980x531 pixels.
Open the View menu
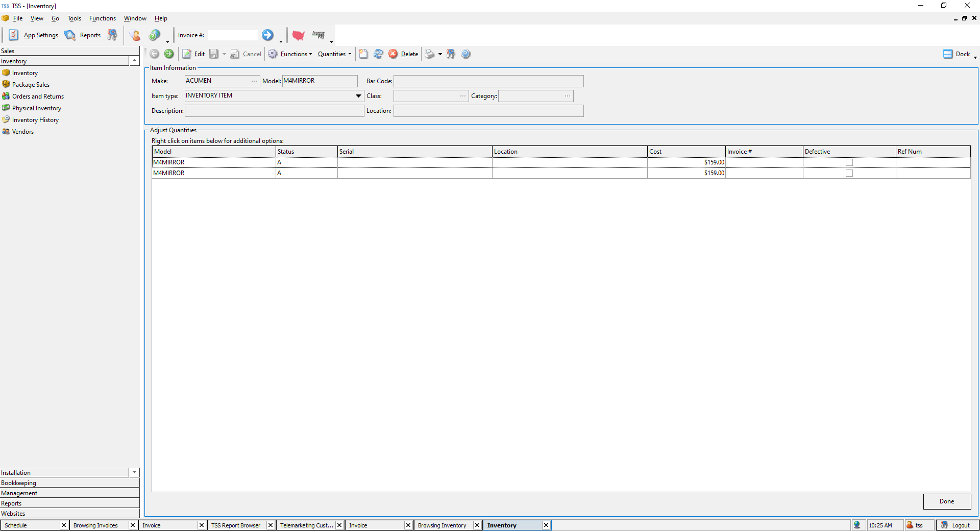(37, 18)
